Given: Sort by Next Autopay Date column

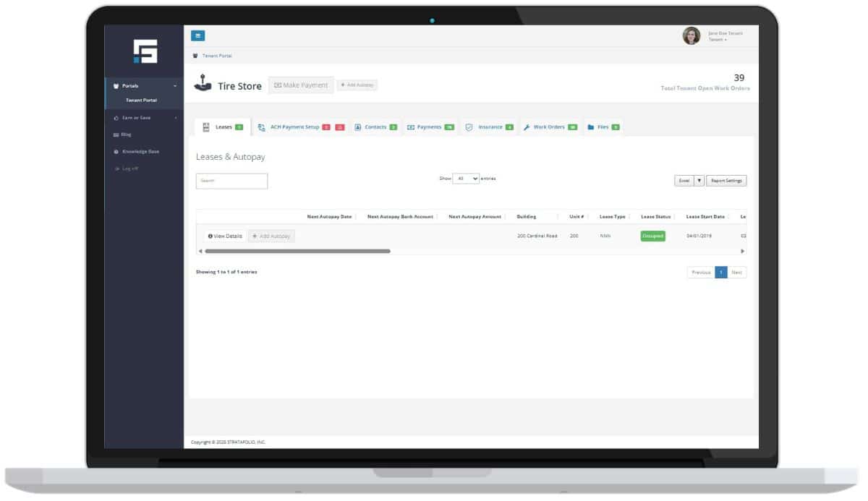Looking at the screenshot, I should tap(331, 217).
